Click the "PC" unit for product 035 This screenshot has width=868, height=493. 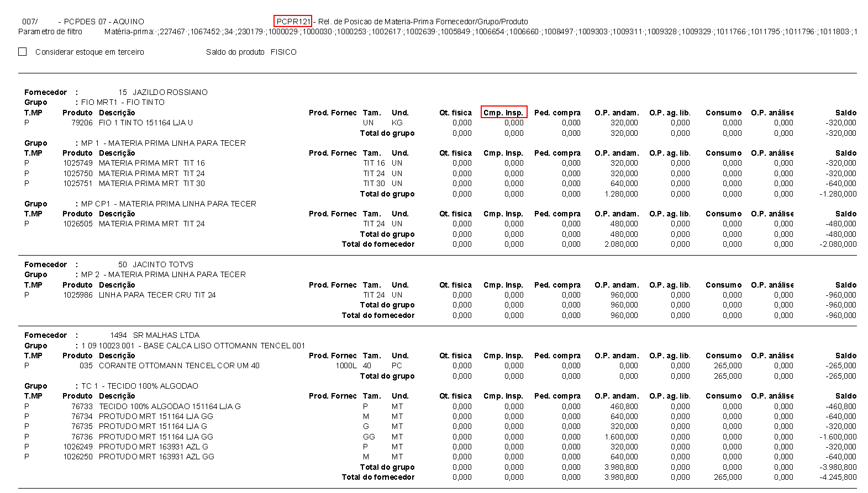click(397, 365)
